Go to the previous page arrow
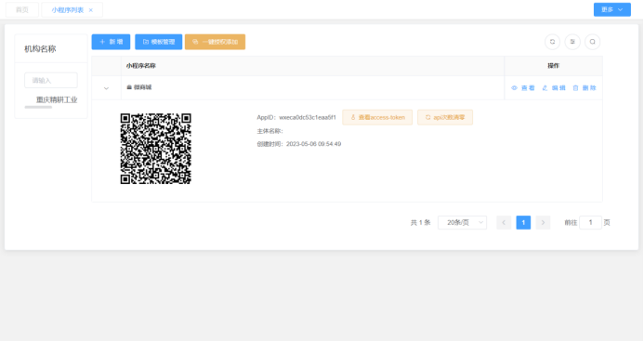The image size is (644, 341). coord(504,223)
